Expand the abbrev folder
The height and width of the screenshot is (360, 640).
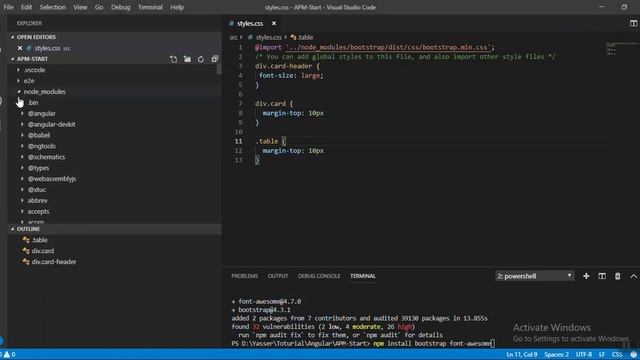click(x=38, y=201)
